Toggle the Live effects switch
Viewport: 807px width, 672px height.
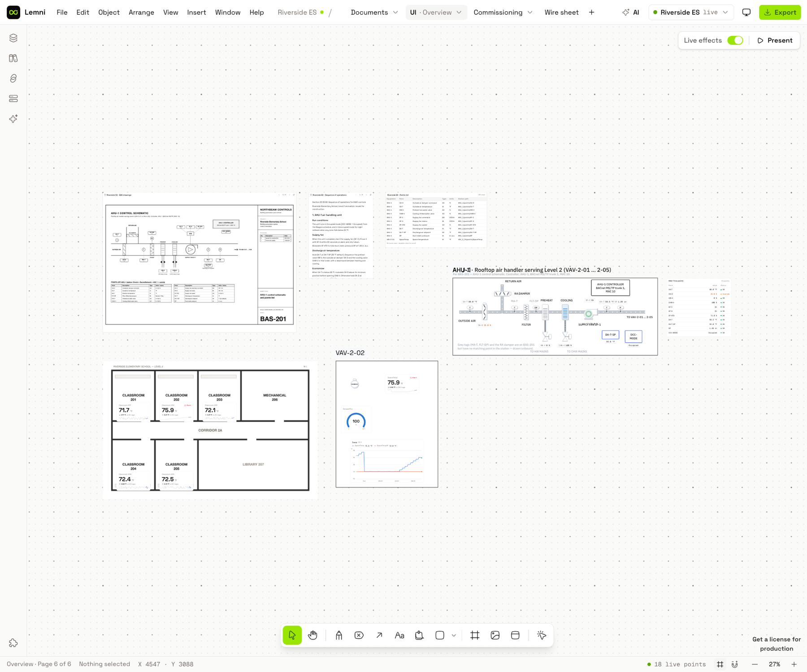(x=735, y=40)
